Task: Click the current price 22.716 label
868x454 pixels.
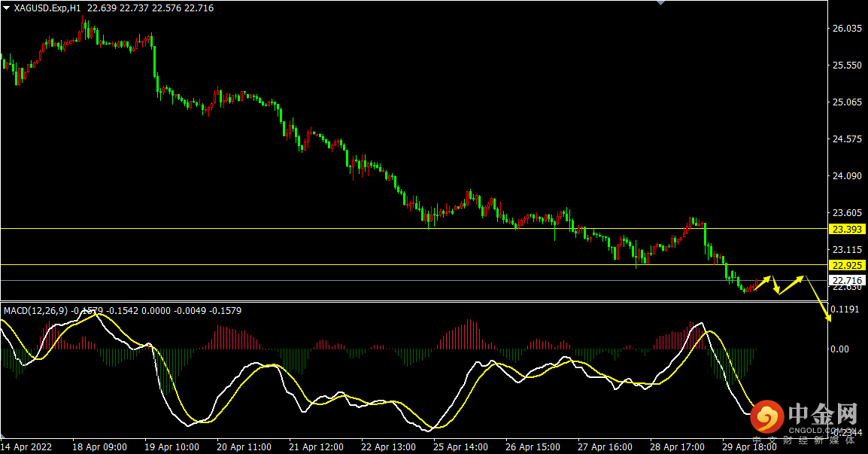Action: [x=847, y=281]
